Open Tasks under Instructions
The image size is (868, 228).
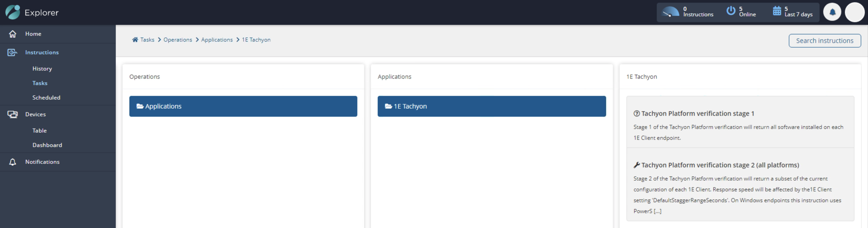(x=40, y=83)
